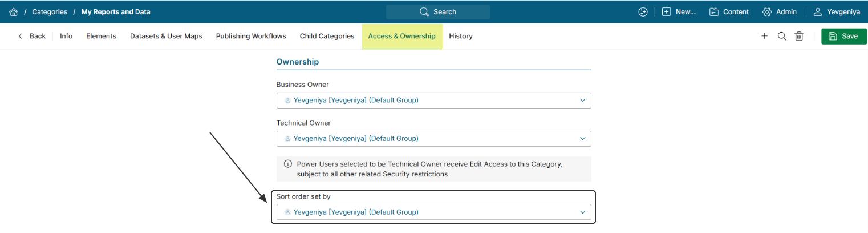Image resolution: width=868 pixels, height=233 pixels.
Task: Click the magnifier icon beside trash
Action: pyautogui.click(x=782, y=36)
